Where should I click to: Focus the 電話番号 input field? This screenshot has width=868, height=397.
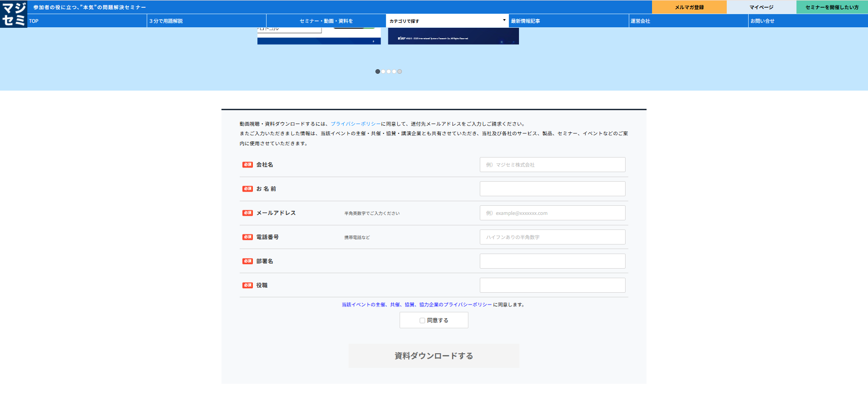[x=552, y=237]
